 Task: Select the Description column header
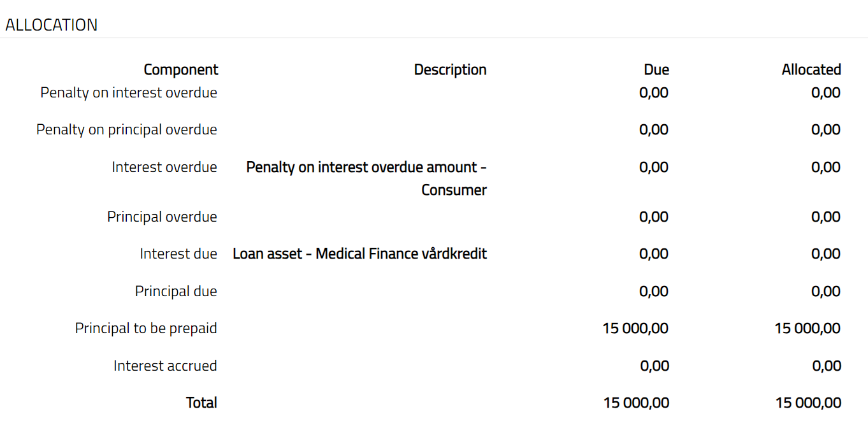tap(450, 69)
